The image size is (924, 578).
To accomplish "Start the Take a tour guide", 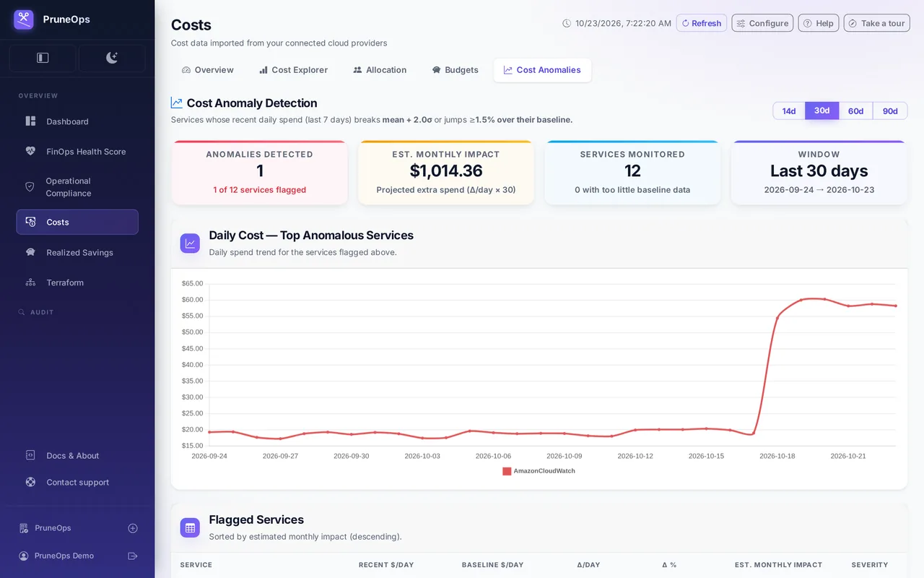I will (876, 23).
